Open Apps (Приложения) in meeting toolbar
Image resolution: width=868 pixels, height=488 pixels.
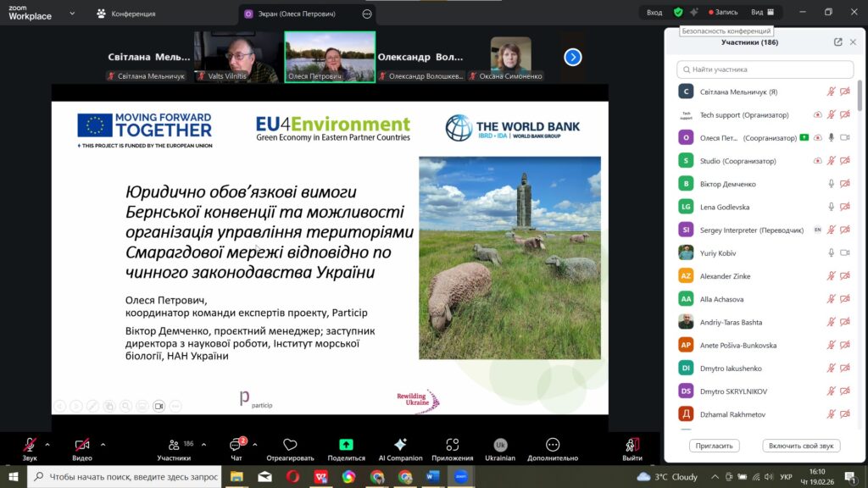click(452, 446)
